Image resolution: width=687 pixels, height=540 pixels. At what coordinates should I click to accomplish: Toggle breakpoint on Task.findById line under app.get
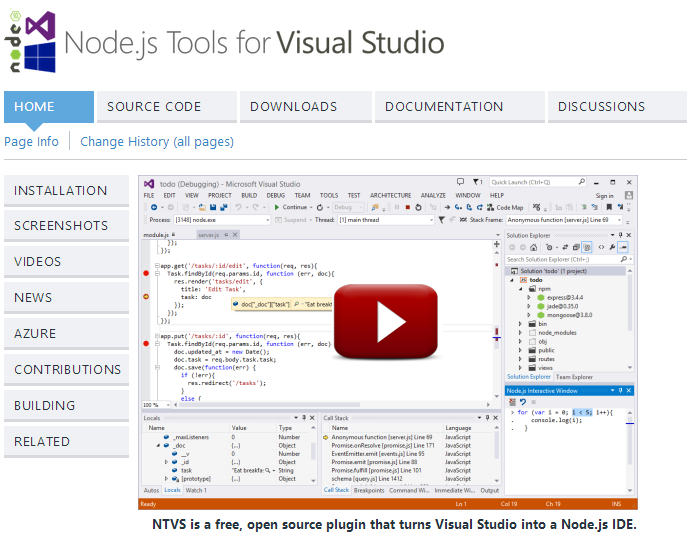point(146,273)
